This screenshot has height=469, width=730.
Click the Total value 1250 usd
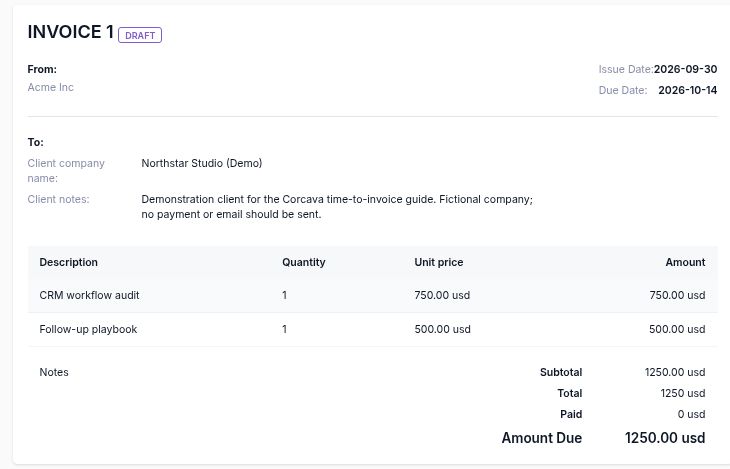683,393
